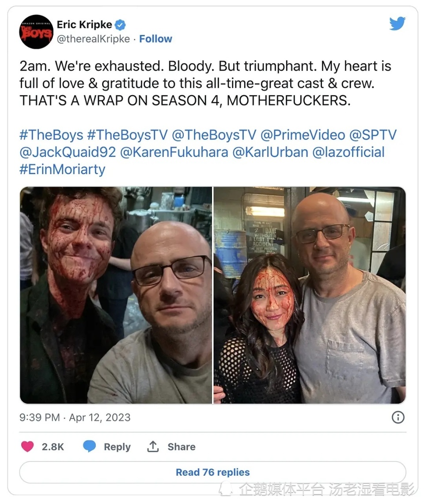
Task: Open the @JackQuaid92 mention
Action: point(68,152)
